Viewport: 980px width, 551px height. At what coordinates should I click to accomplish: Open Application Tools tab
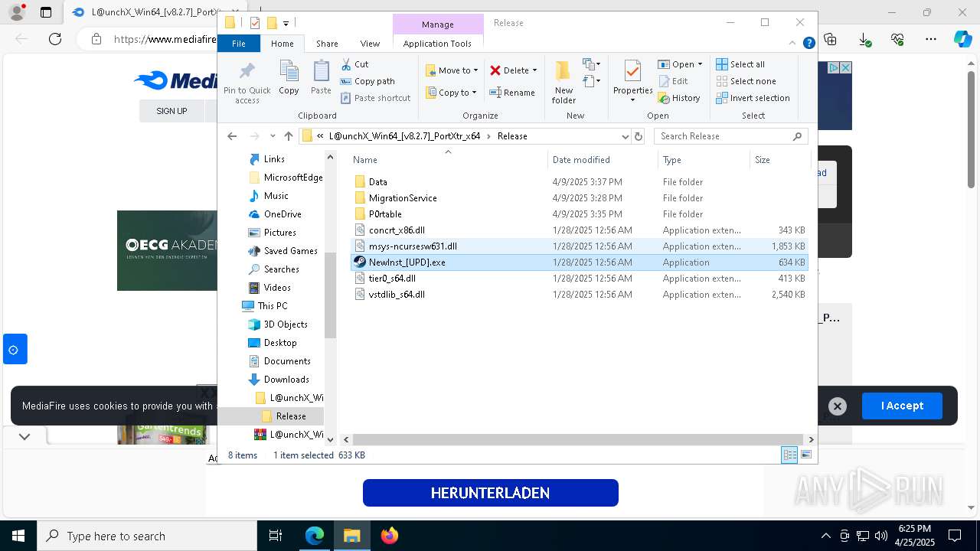click(x=437, y=44)
